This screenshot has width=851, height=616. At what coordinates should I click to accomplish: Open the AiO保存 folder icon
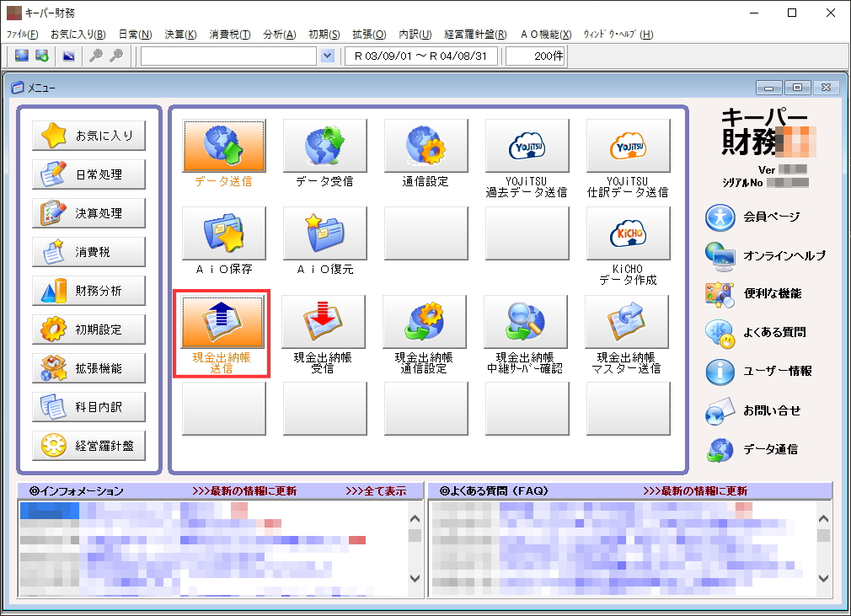click(x=223, y=233)
